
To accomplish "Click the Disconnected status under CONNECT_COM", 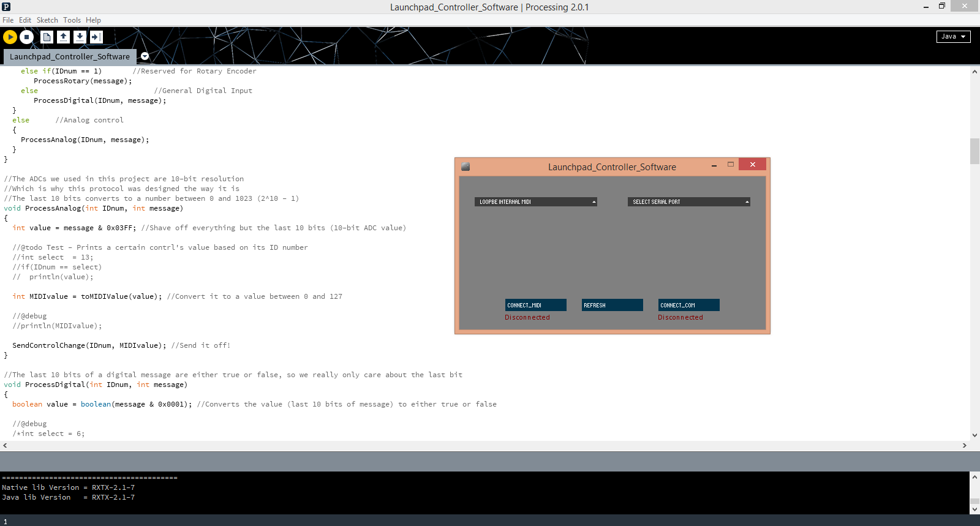I will [680, 317].
